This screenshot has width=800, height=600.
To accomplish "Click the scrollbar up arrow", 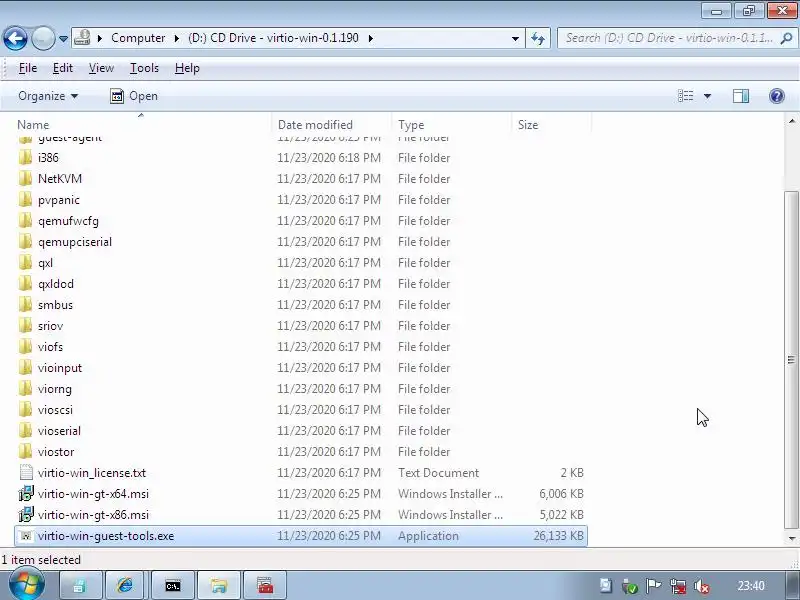I will coord(791,121).
